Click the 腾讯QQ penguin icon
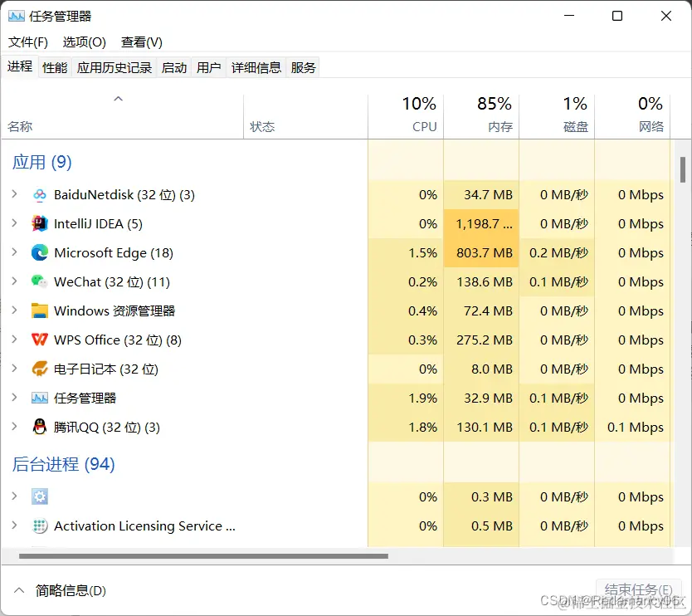 [x=39, y=427]
